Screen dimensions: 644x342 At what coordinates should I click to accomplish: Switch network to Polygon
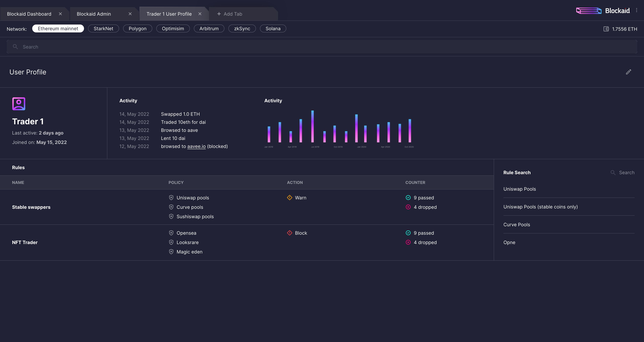(x=138, y=29)
